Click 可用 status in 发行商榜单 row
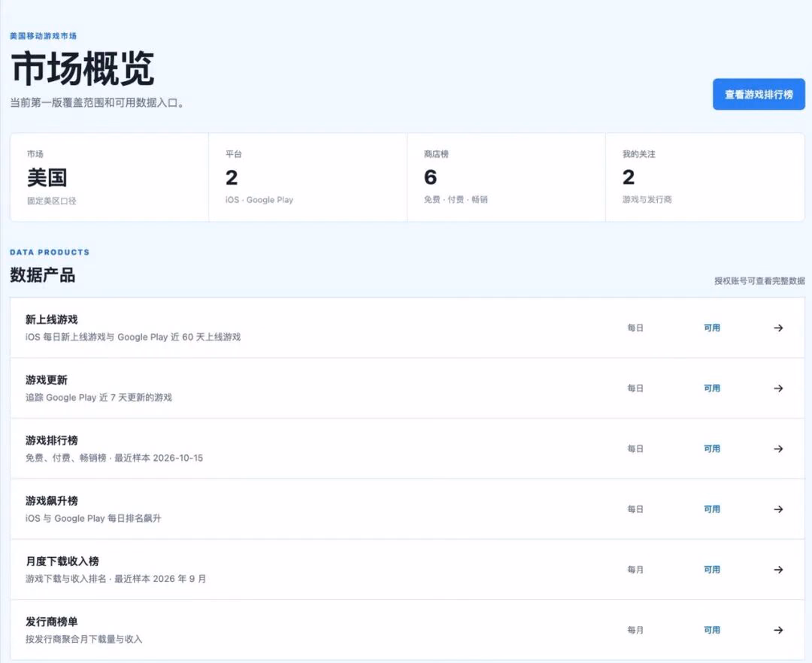The width and height of the screenshot is (812, 663). pos(711,630)
